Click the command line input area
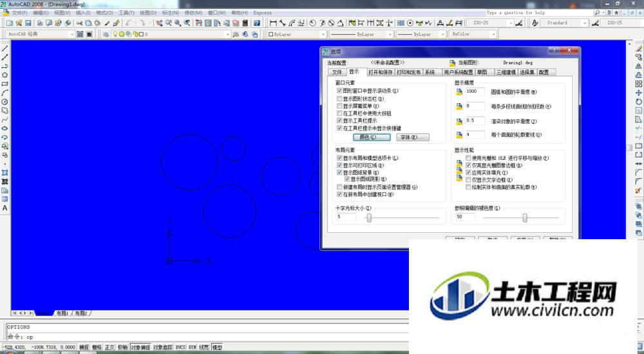 [x=207, y=337]
